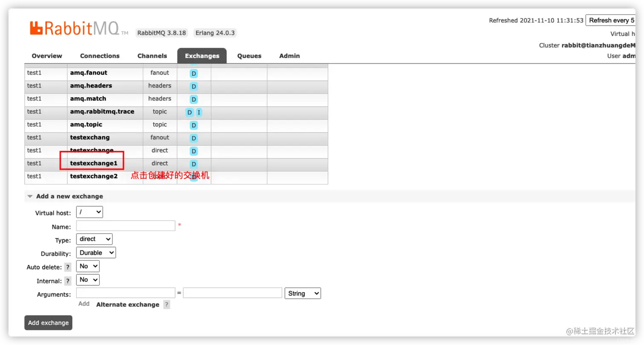Click the D badge in amq.rabbitmq.trace row
The image size is (644, 345).
pos(190,112)
